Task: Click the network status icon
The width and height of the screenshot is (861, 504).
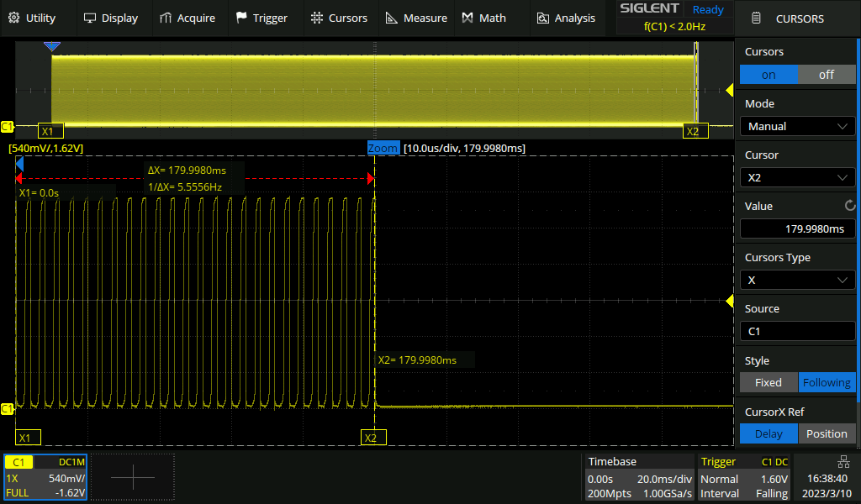Action: (x=843, y=462)
